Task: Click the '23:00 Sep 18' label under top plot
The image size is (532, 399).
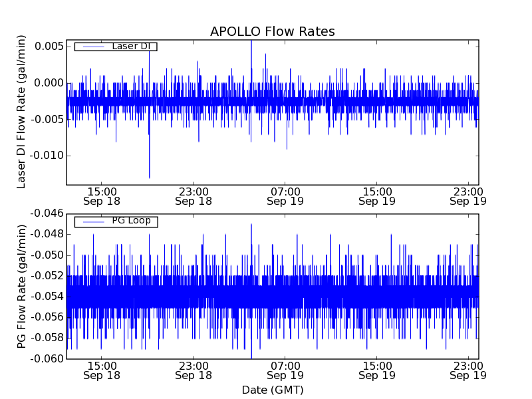Action: 194,196
